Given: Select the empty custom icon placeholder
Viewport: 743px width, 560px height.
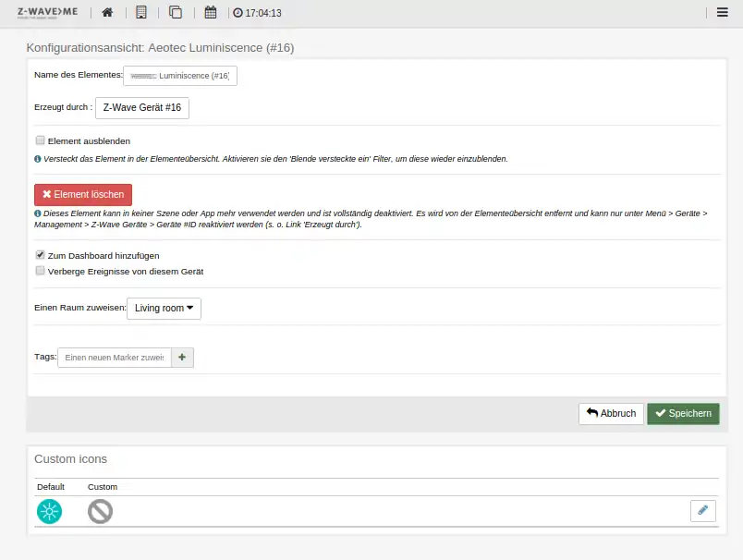Looking at the screenshot, I should (x=100, y=511).
